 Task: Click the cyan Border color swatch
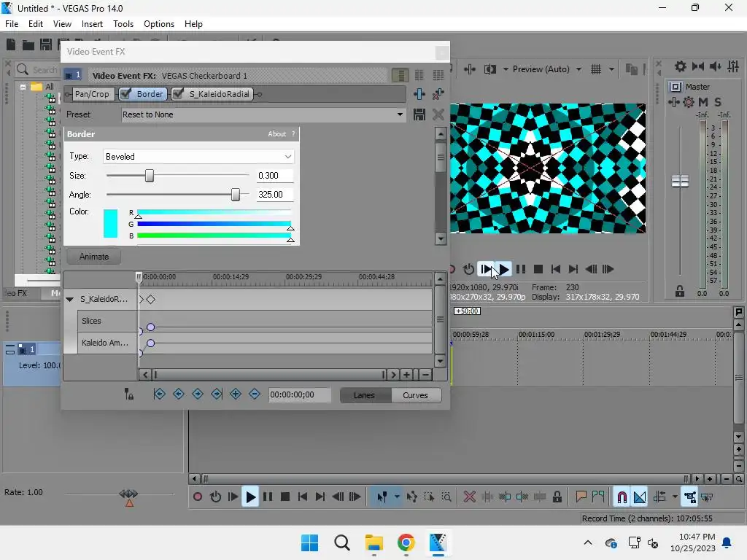(111, 223)
